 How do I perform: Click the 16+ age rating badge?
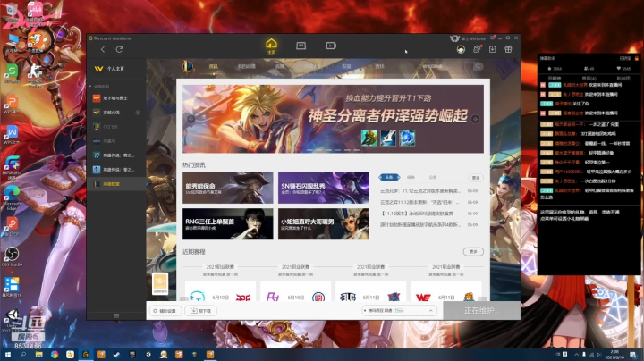click(x=160, y=283)
